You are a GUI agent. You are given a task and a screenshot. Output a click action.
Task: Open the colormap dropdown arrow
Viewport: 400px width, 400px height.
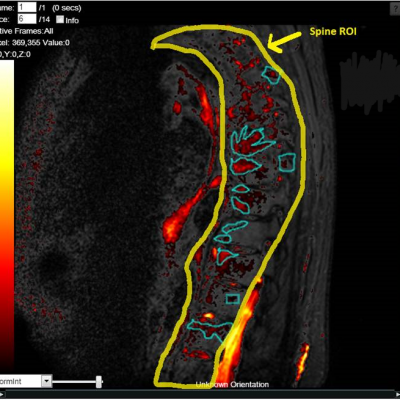point(47,381)
